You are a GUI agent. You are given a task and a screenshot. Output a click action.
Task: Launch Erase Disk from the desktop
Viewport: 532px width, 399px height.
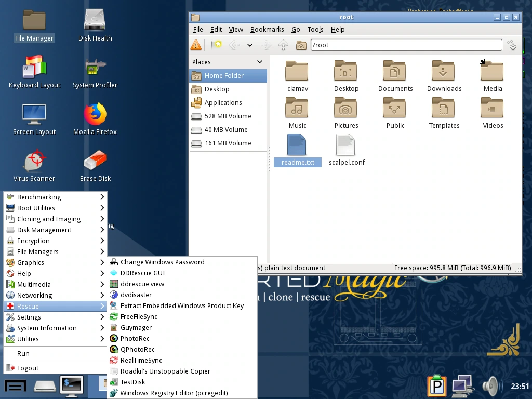[x=95, y=166]
